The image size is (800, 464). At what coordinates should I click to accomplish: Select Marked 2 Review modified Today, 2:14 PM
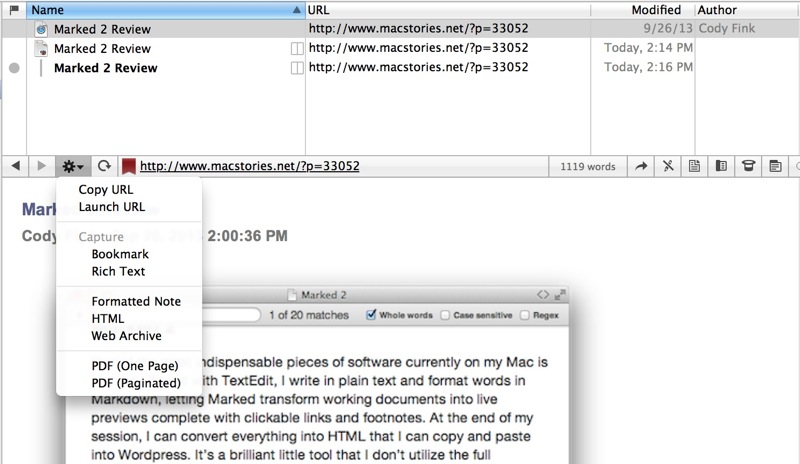pos(103,48)
